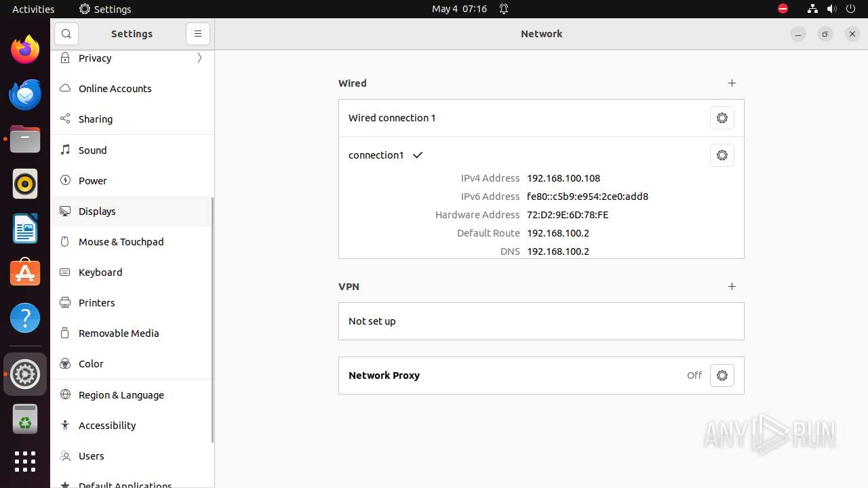Add a new VPN connection
868x488 pixels.
tap(732, 287)
